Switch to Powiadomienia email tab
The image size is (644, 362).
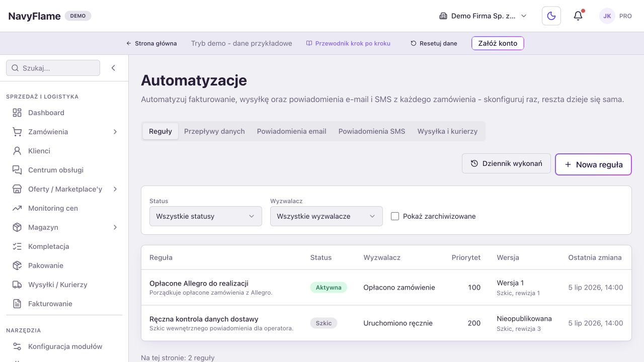tap(292, 131)
